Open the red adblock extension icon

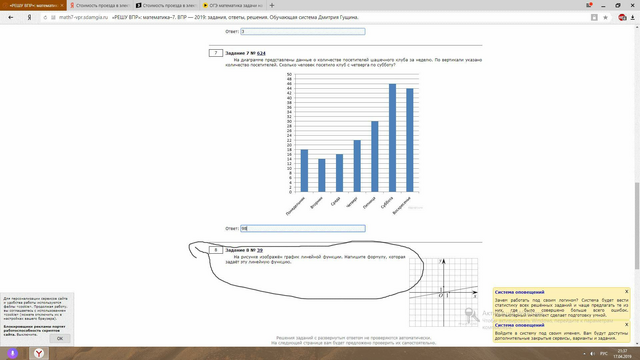622,18
